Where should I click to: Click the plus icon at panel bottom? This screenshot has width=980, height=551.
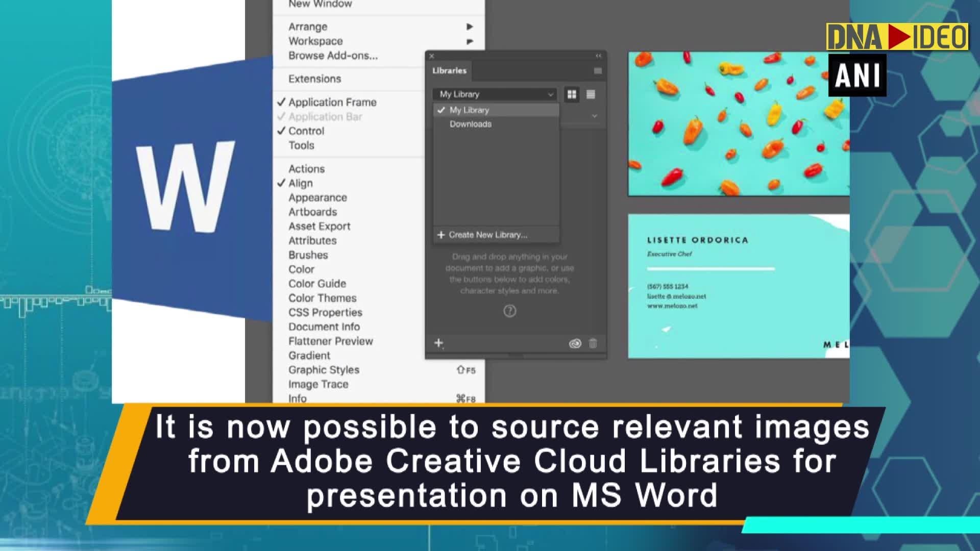point(438,343)
